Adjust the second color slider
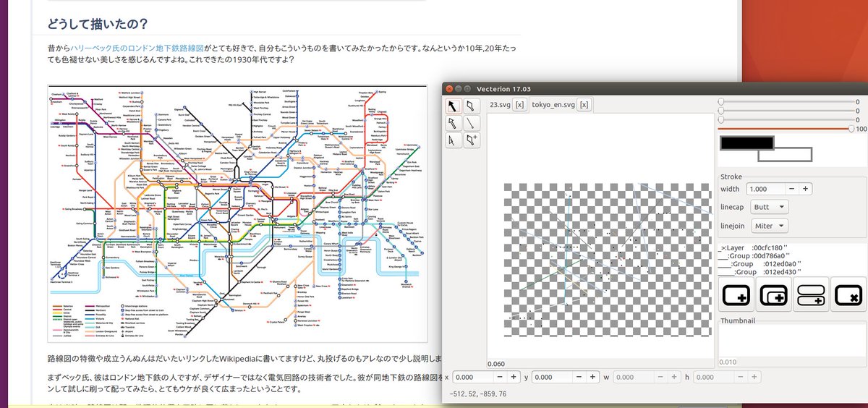 [x=786, y=111]
